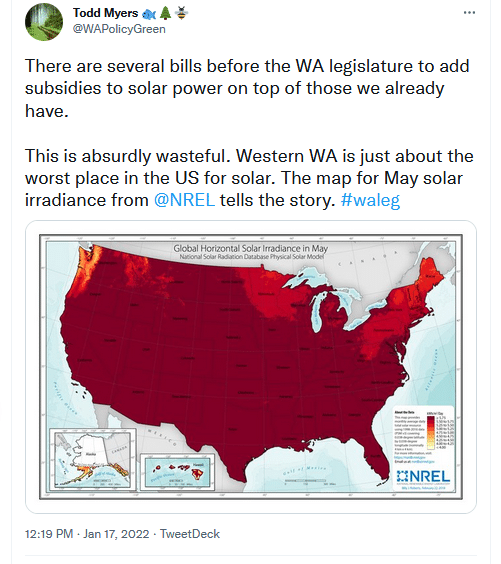Click Lake Michigan on the map
501x564 pixels.
318,311
